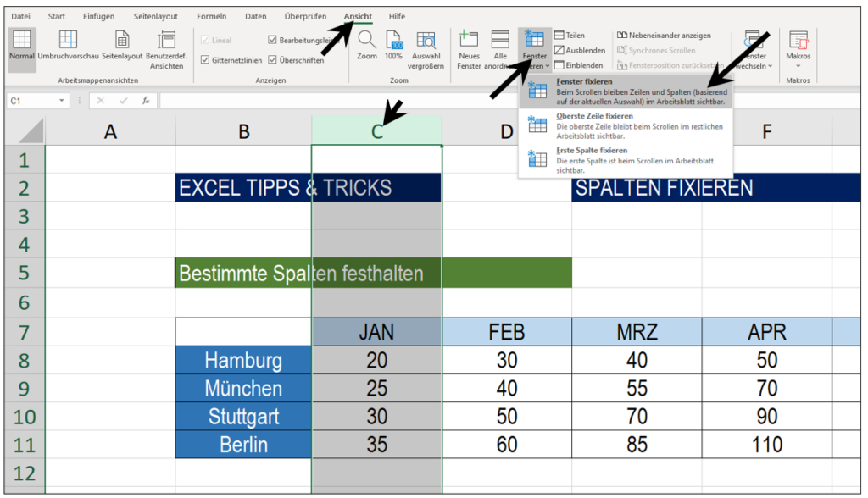Open the Überprüfen ribbon tab

(305, 17)
